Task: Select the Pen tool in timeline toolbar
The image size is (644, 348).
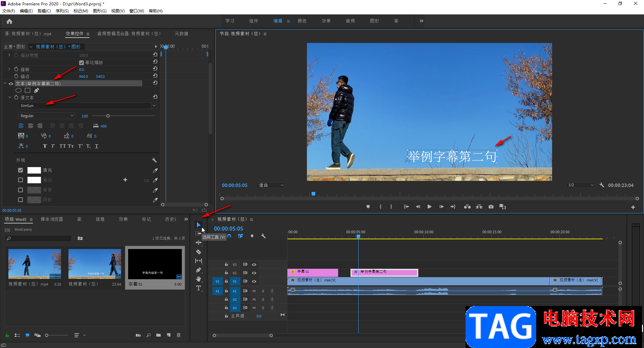Action: (199, 270)
